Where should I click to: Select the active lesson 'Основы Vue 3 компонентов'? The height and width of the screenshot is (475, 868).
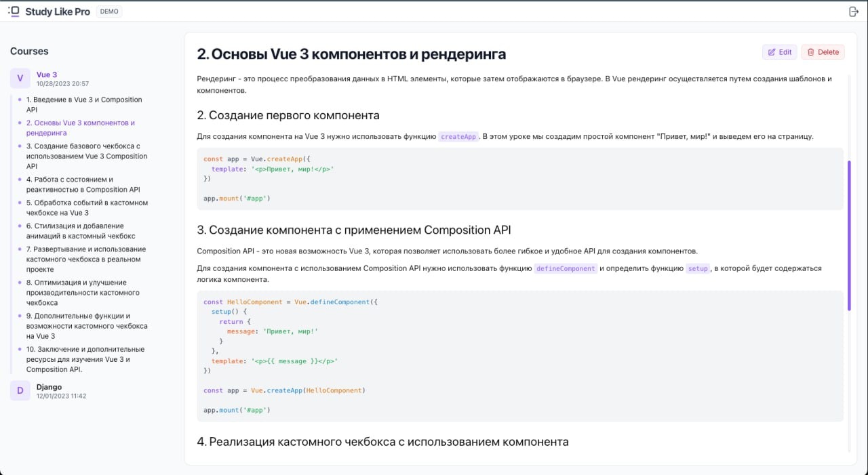click(x=80, y=127)
